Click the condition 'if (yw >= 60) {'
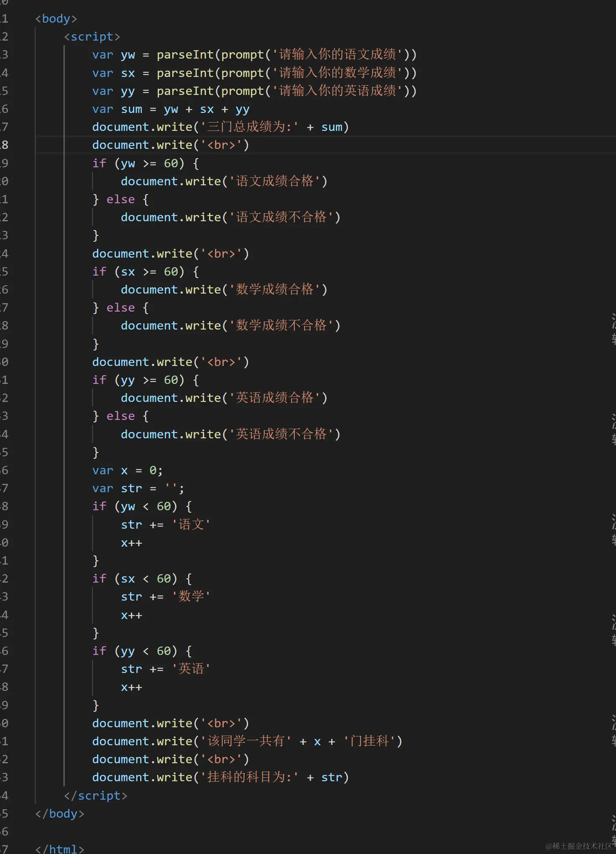 (146, 163)
